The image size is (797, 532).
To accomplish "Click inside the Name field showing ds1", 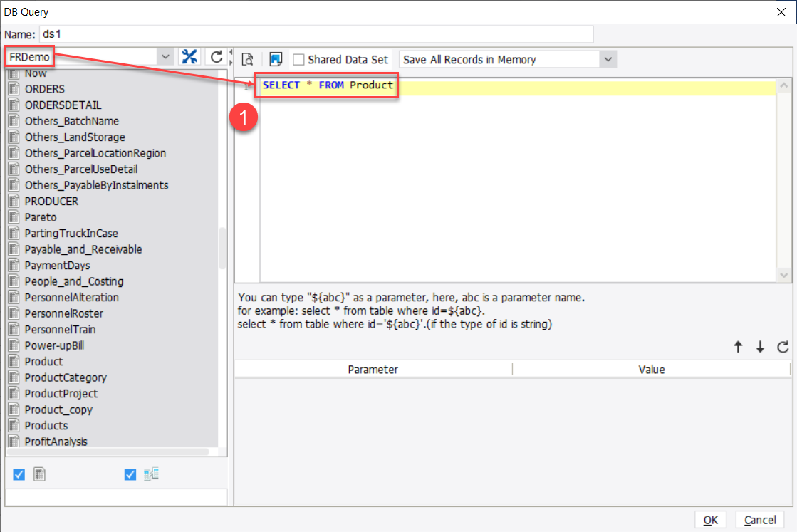I will [214, 33].
